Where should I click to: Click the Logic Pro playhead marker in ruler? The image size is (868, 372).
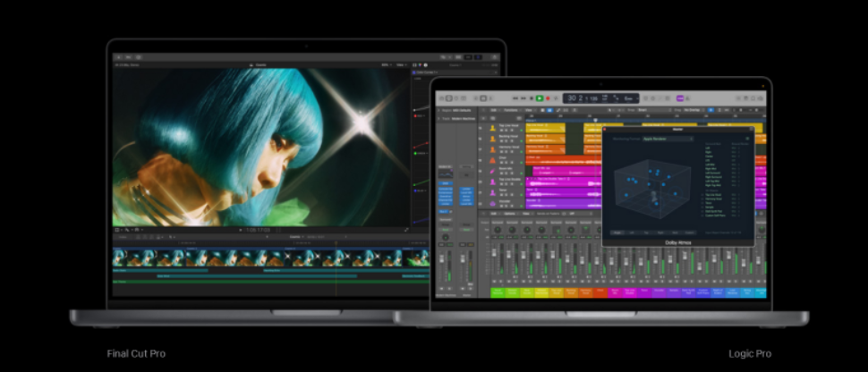tap(595, 120)
